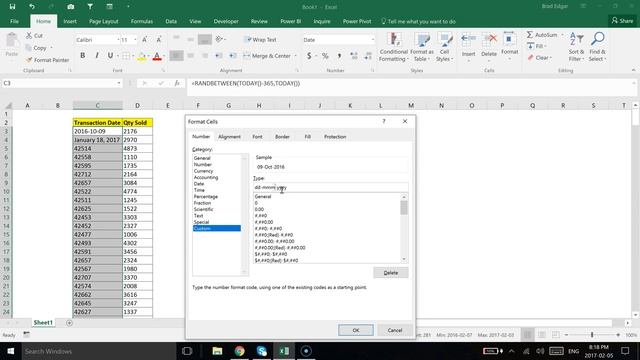
Task: Open the Alignment tab in Format Cells
Action: (x=229, y=137)
